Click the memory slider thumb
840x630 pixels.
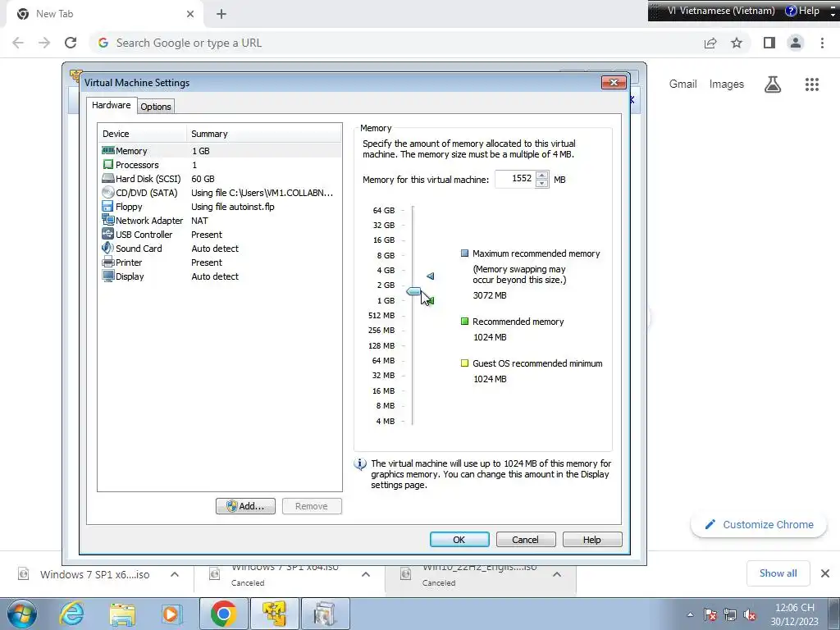[x=413, y=291]
